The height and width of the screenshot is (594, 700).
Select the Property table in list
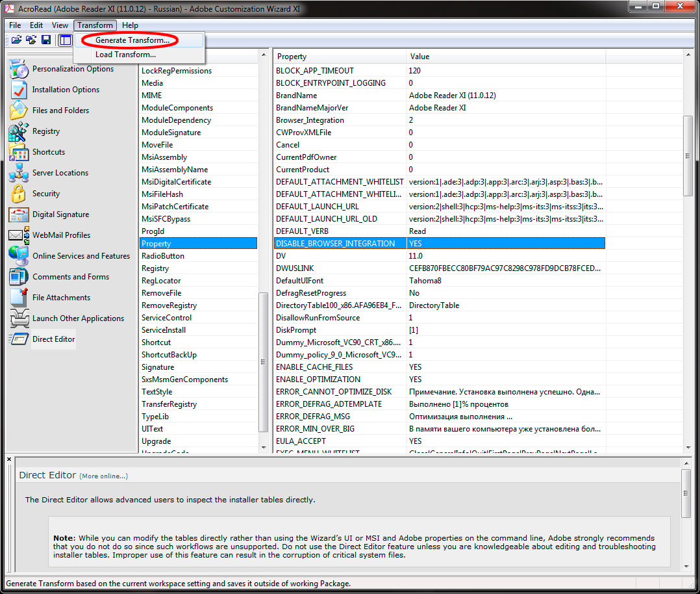pyautogui.click(x=198, y=244)
